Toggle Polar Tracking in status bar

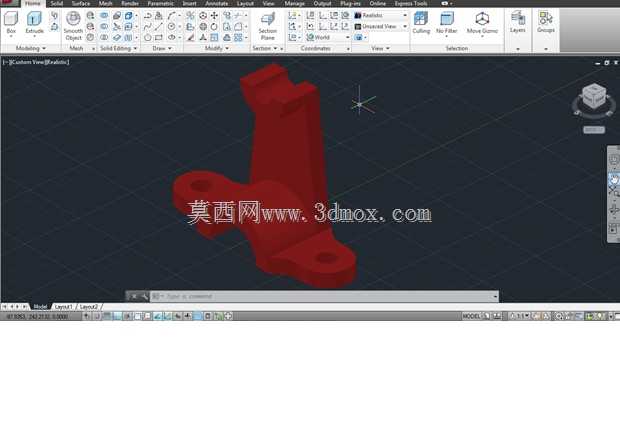point(127,316)
